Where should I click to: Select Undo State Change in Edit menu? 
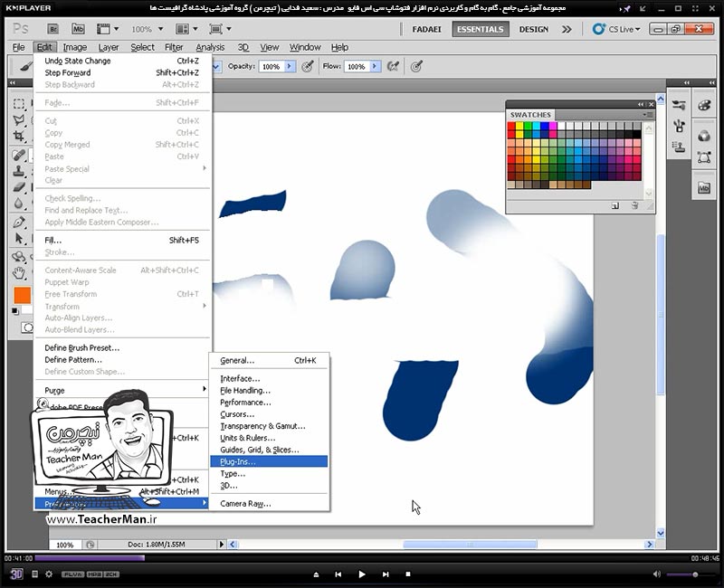point(122,61)
